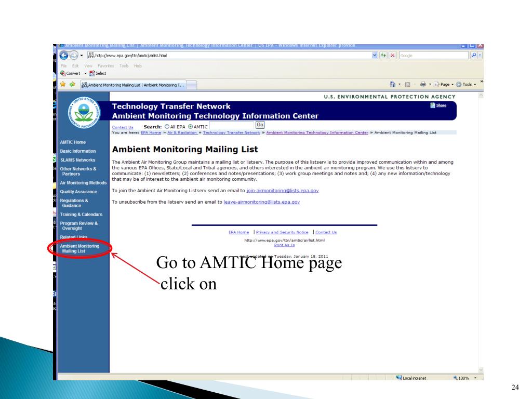Screen dimensions: 532x399
Task: Open footer Contact Us link
Action: [x=326, y=232]
